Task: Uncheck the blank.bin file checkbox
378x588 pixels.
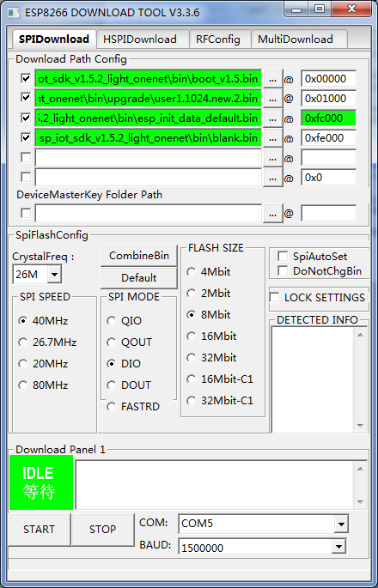Action: click(x=26, y=137)
